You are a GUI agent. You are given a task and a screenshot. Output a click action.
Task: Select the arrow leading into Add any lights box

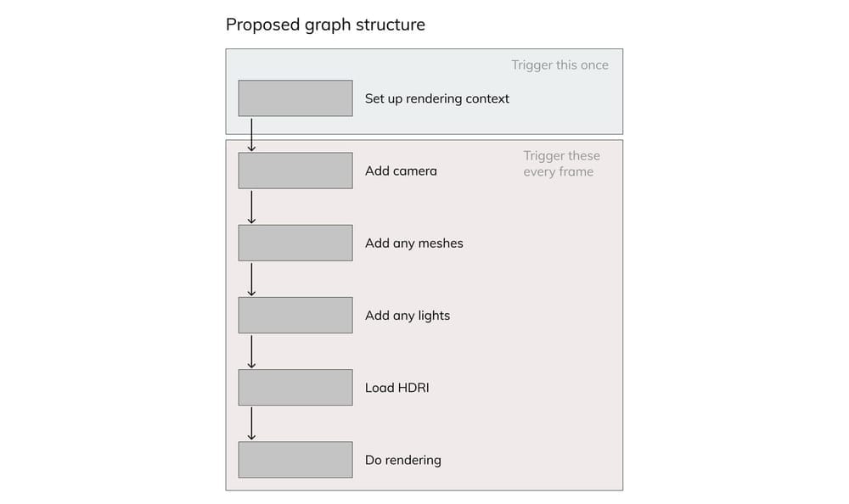click(251, 279)
